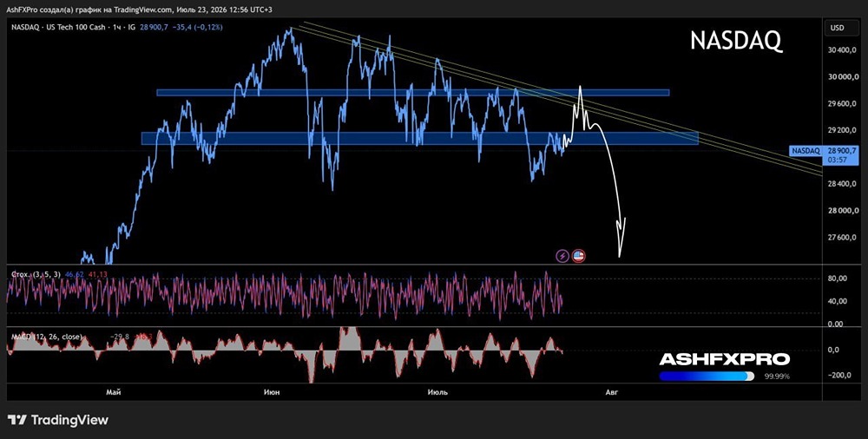Click the ASHFXPRO watermark logo

(x=724, y=359)
